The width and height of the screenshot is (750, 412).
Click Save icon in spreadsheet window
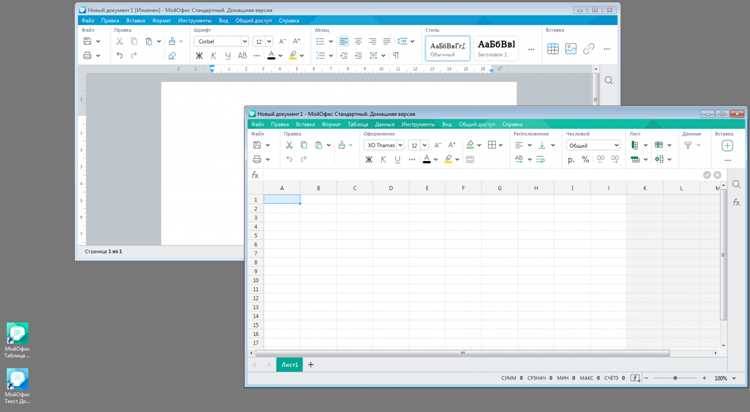click(257, 145)
